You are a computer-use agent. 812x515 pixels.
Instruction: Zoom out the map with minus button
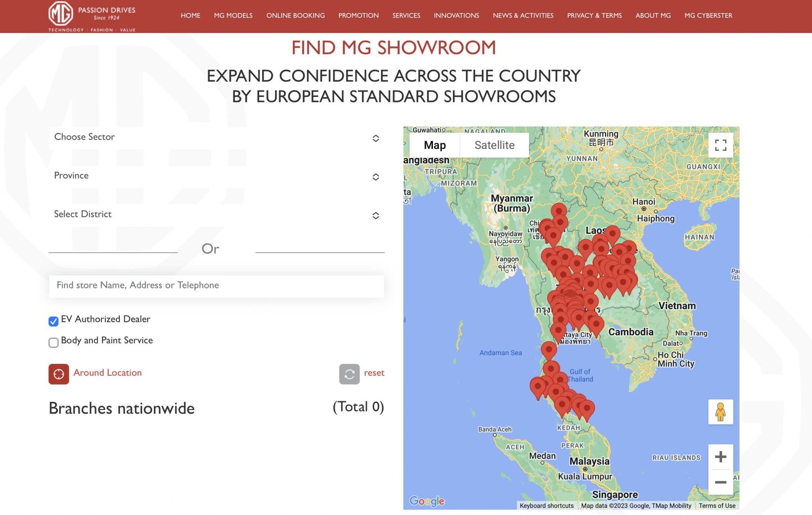point(720,482)
